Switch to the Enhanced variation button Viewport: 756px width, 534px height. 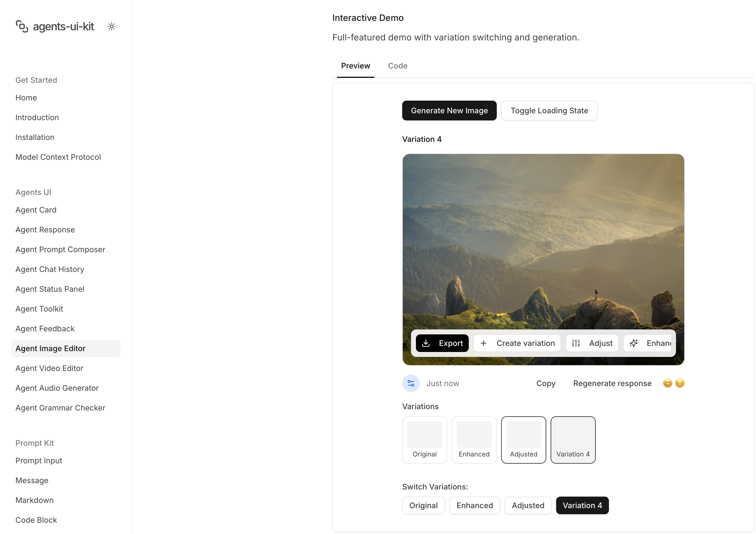(x=474, y=505)
